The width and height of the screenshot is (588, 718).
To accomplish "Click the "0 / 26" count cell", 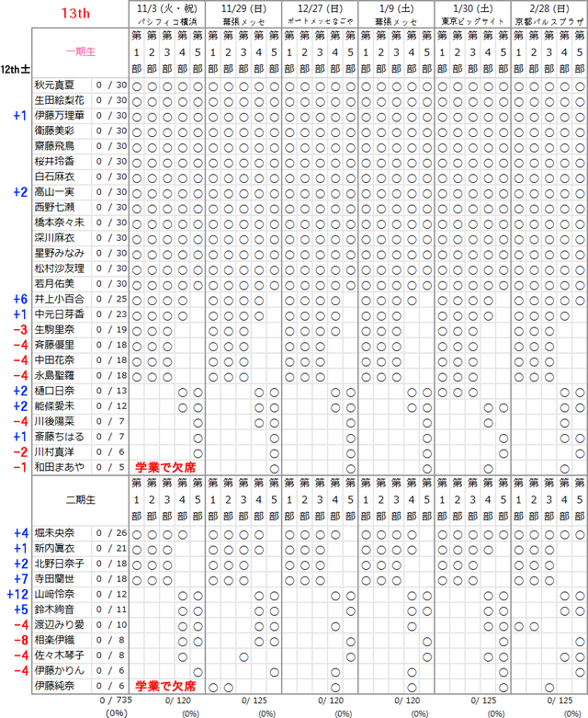I will pyautogui.click(x=111, y=533).
